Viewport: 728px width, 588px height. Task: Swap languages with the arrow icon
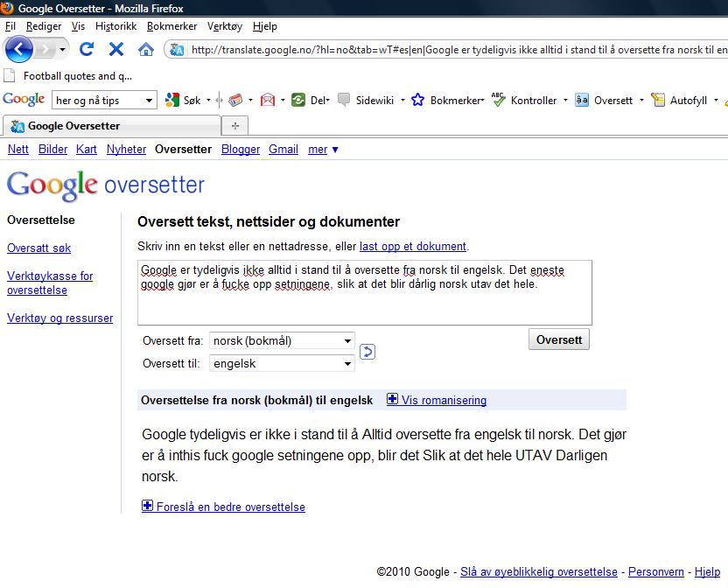tap(367, 352)
